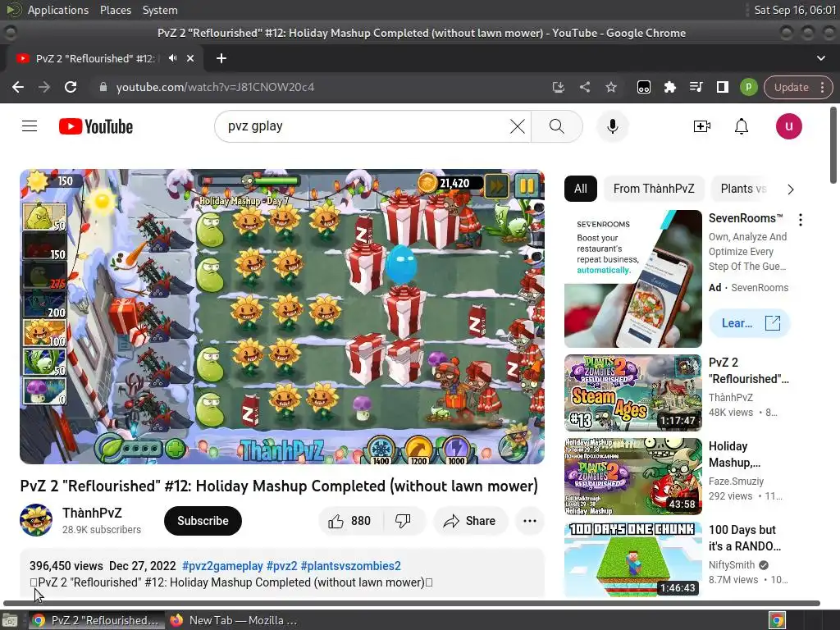Open the ThànhPvZ channel avatar
Screen dimensions: 840x630
[x=36, y=519]
